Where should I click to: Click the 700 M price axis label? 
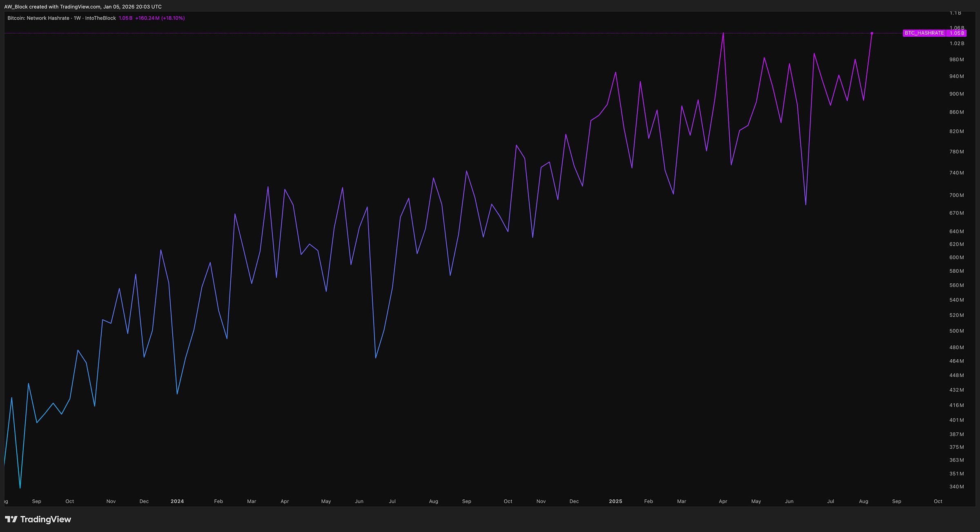[x=956, y=195]
